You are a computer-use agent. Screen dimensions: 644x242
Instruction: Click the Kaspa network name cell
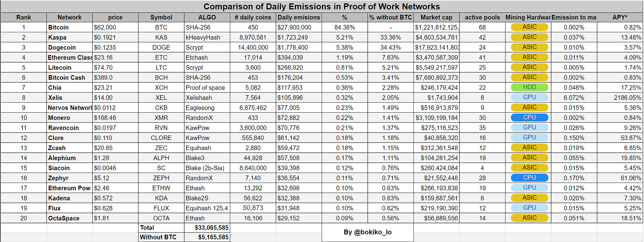(x=69, y=37)
